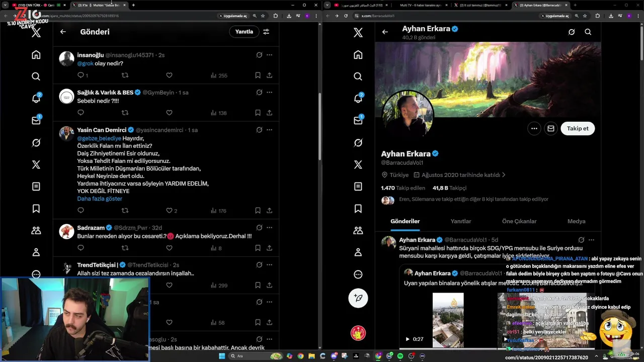The image size is (644, 362).
Task: Open Explore search in left window sidebar
Action: point(36,76)
